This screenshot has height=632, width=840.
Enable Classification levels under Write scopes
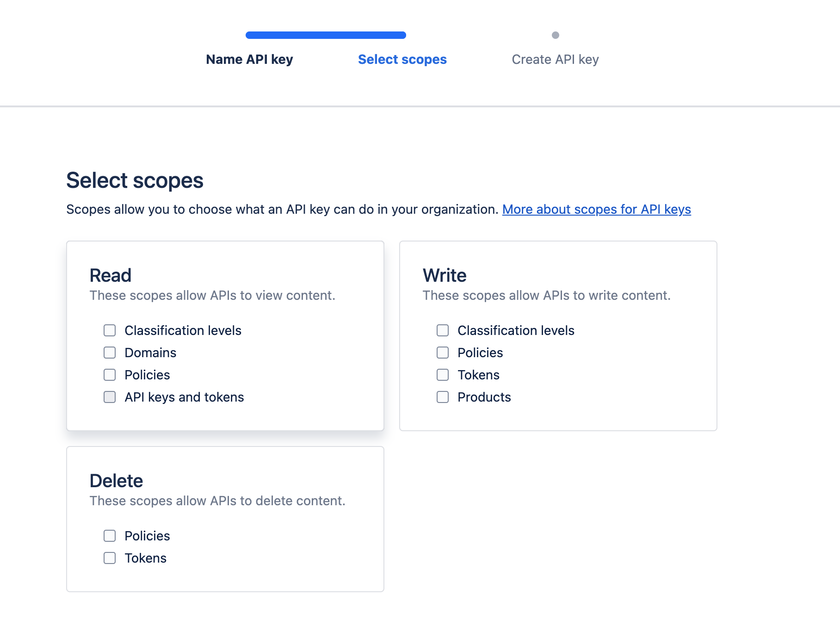pyautogui.click(x=443, y=330)
